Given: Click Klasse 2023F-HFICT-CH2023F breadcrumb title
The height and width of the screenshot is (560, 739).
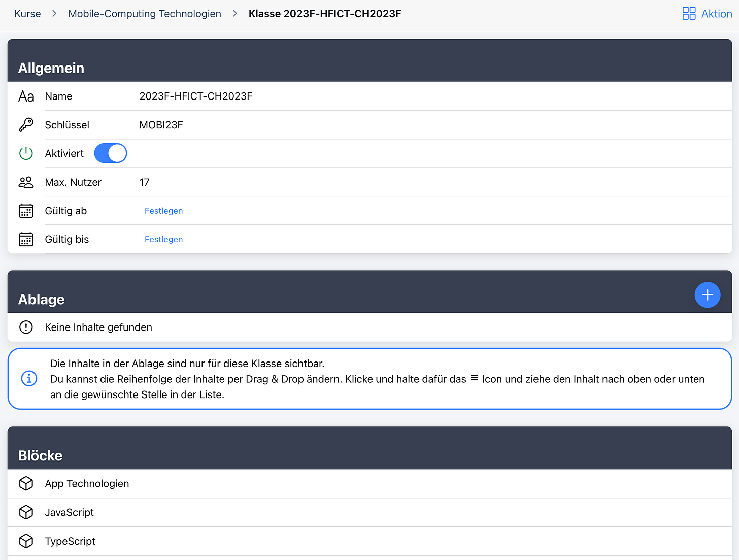Looking at the screenshot, I should click(325, 14).
